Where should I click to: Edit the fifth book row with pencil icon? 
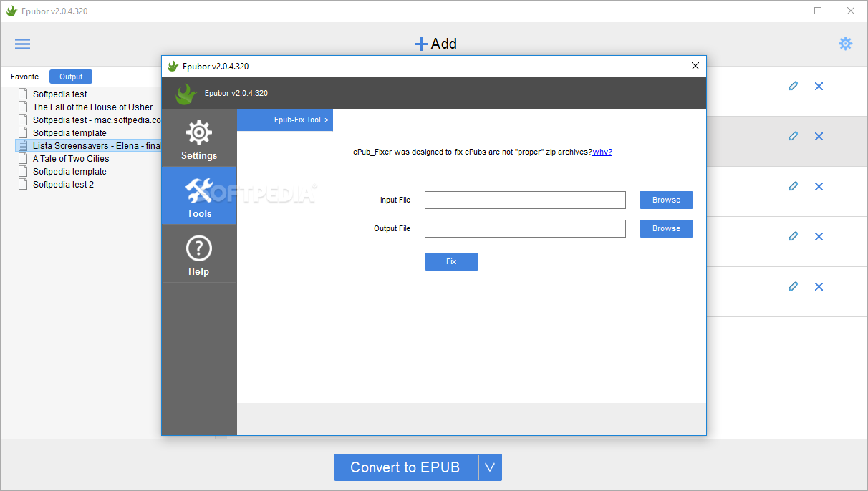[793, 286]
